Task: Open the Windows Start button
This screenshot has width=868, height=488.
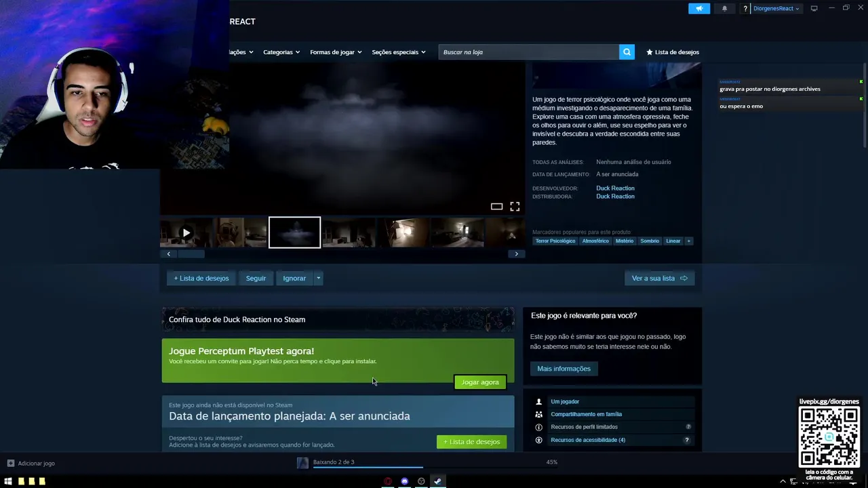Action: click(x=7, y=481)
